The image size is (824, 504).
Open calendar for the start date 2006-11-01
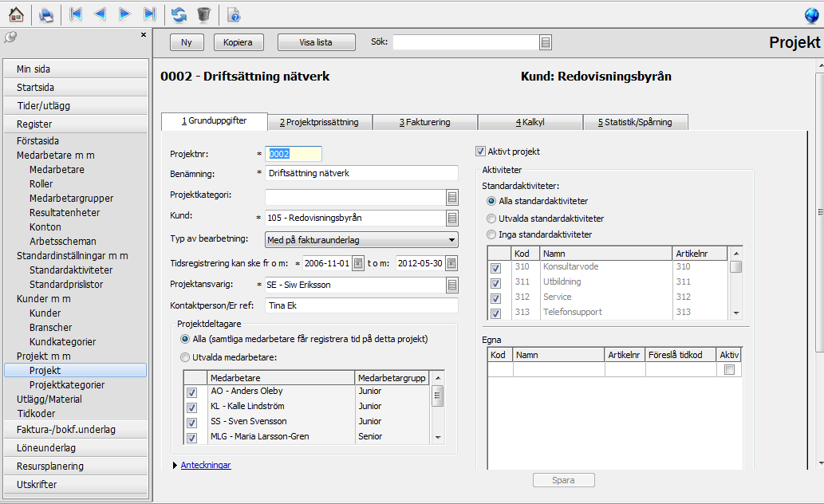[x=358, y=263]
